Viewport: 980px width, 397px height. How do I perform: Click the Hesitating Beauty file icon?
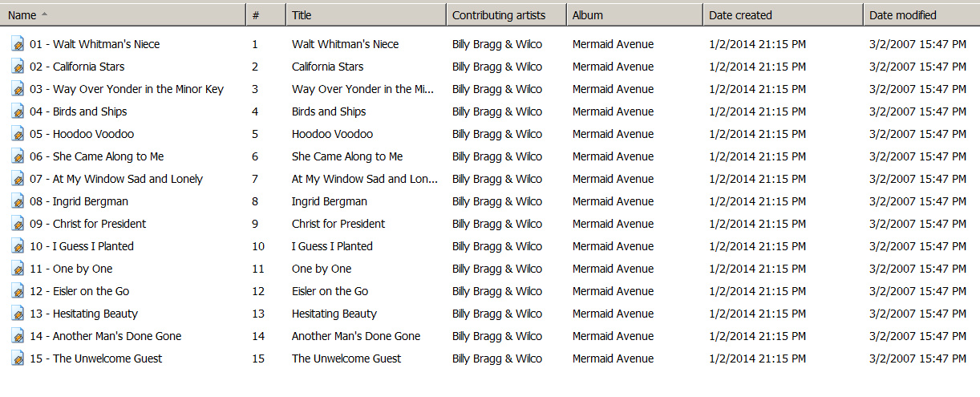click(x=18, y=314)
